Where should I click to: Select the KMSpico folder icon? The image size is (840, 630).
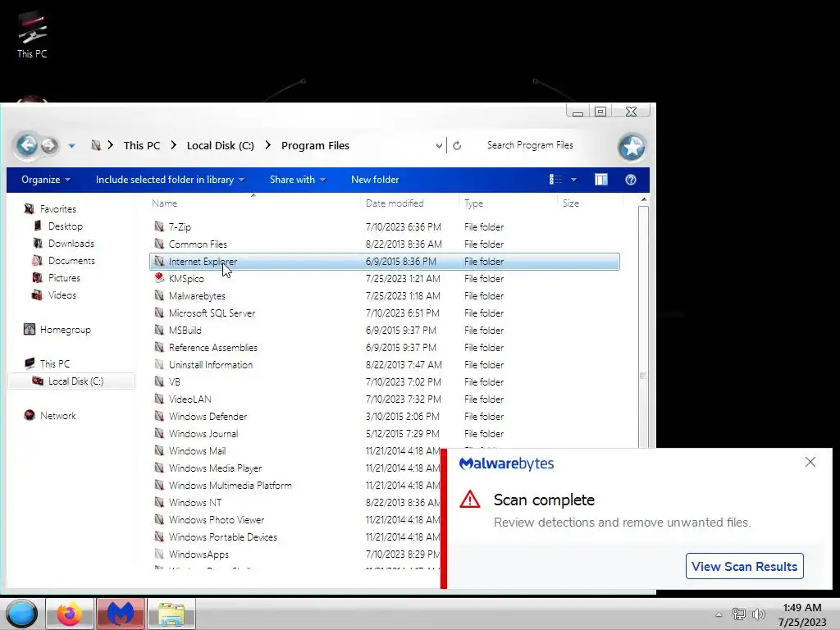[159, 278]
